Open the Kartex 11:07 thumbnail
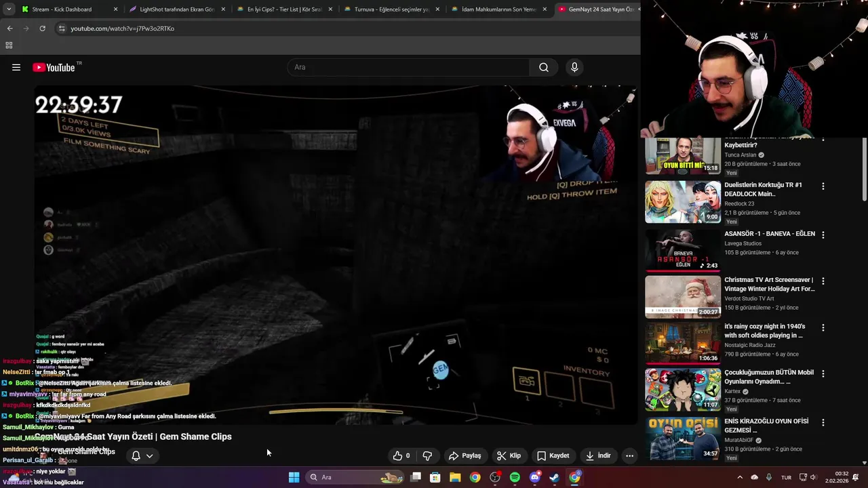The height and width of the screenshot is (488, 868). [682, 390]
